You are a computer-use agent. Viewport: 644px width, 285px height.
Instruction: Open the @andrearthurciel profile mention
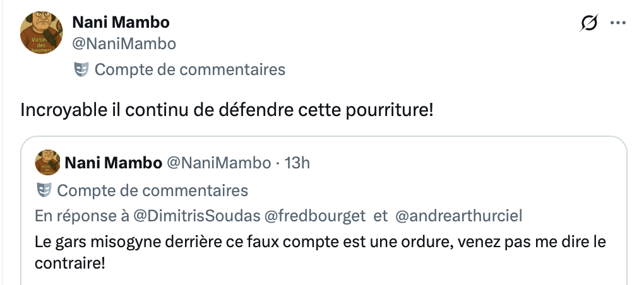(x=459, y=216)
